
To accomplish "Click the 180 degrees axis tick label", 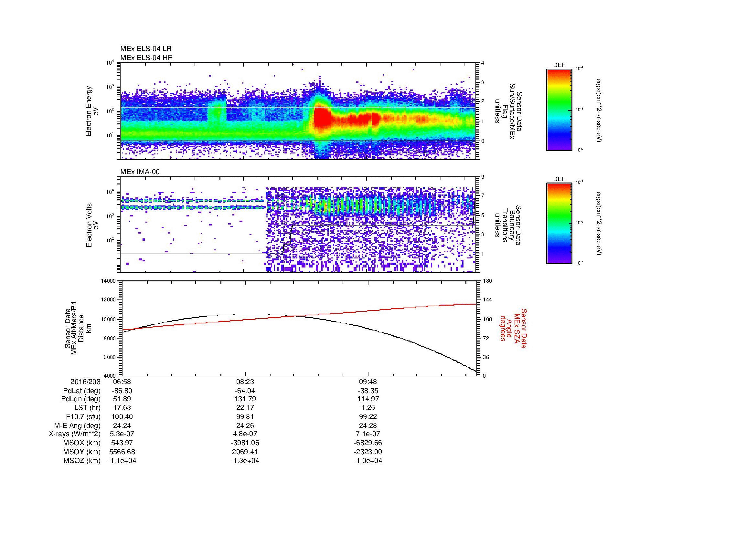I will (487, 281).
